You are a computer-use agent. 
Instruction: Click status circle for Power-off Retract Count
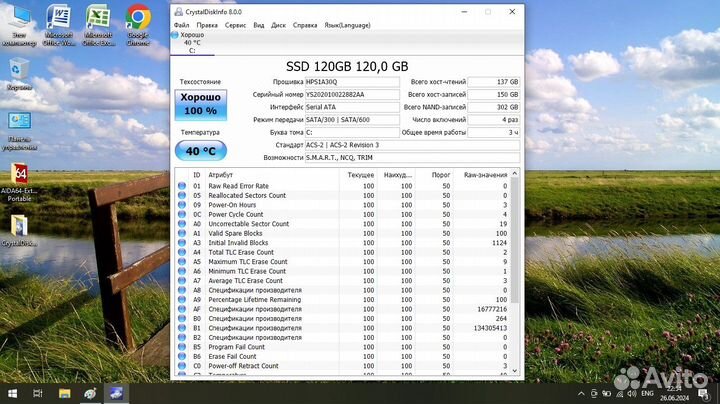182,366
